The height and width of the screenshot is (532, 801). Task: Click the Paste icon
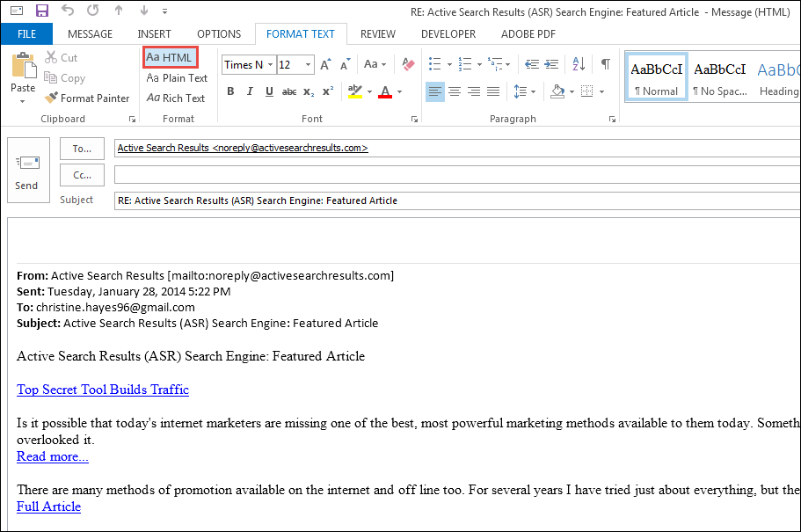pos(23,65)
